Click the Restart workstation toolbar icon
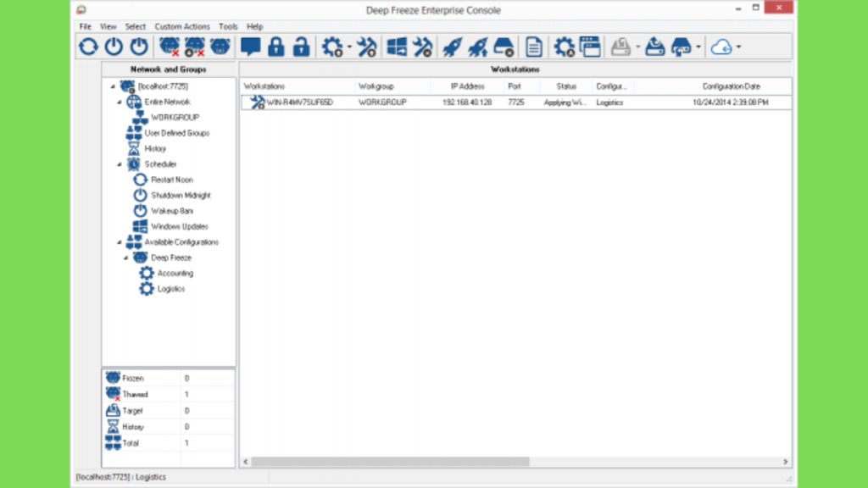868x488 pixels. pyautogui.click(x=88, y=47)
